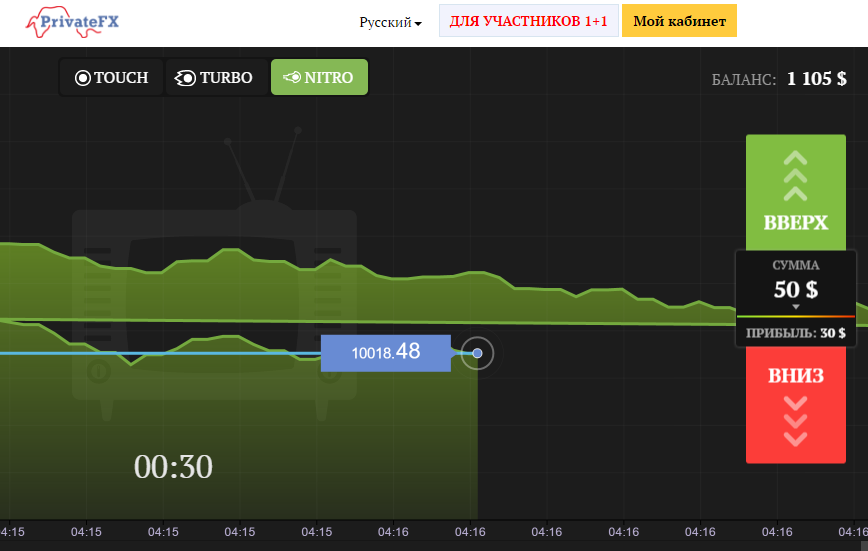The height and width of the screenshot is (551, 868).
Task: Click the ДЛЯ УЧАСТНИКОВ 1+1 button
Action: tap(529, 21)
